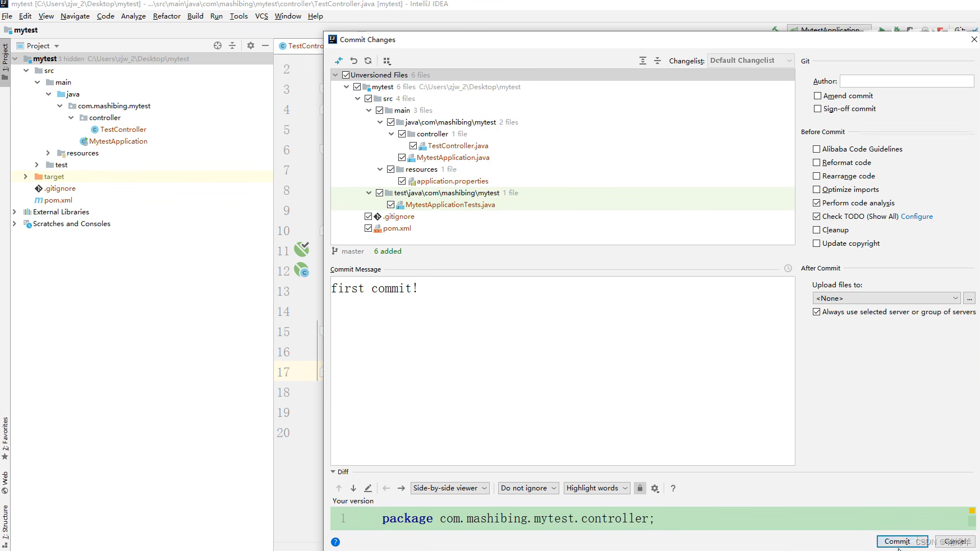Screen dimensions: 980x551
Task: Click locate target icon in Project panel
Action: (218, 45)
